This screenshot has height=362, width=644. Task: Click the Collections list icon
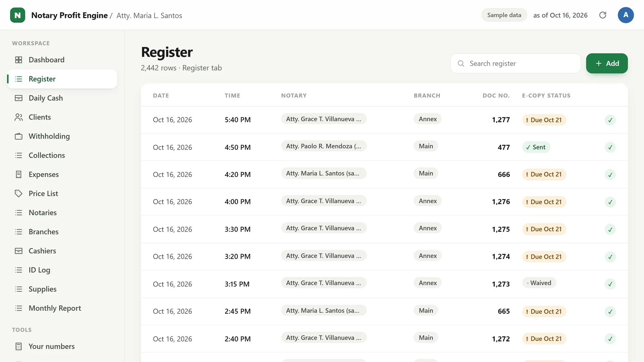pos(19,155)
